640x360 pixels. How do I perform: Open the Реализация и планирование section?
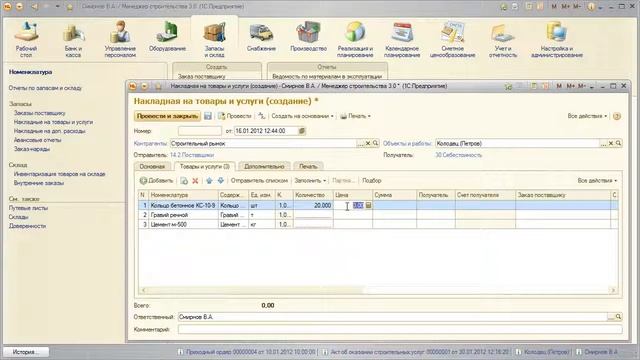[355, 40]
